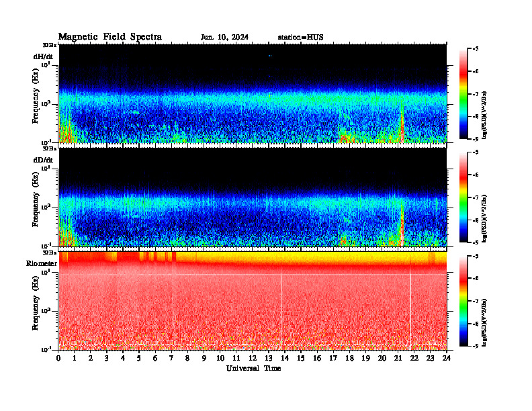Click hour 10 on the time axis
The height and width of the screenshot is (411, 532).
tap(220, 359)
